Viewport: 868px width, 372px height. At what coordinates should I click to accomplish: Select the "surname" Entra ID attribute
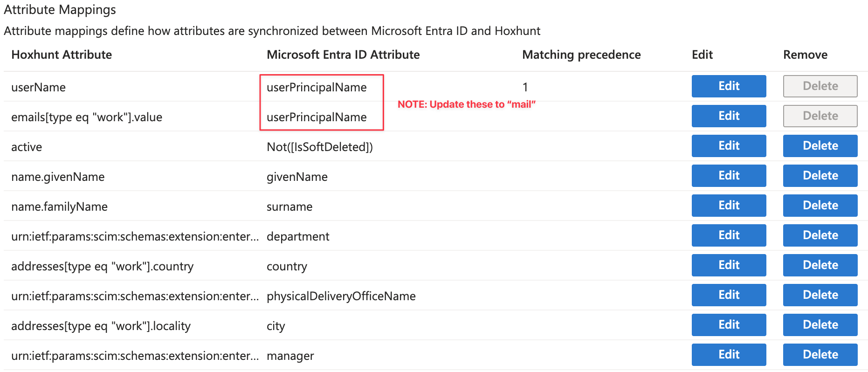[289, 207]
